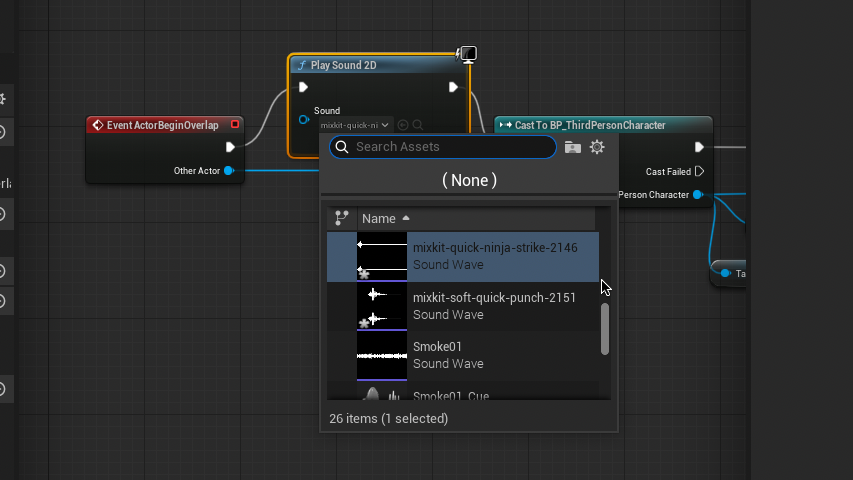Image resolution: width=853 pixels, height=480 pixels.
Task: Click the Cast Failed exec pin
Action: click(x=699, y=171)
